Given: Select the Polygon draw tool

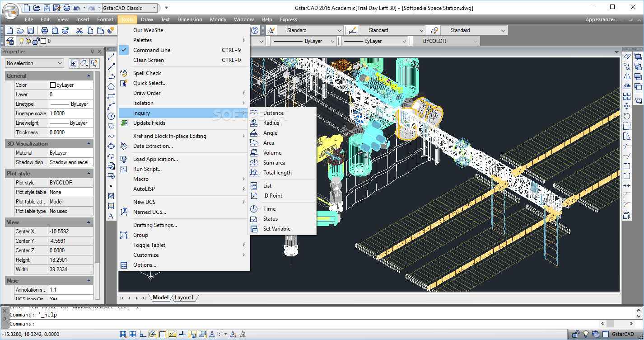Looking at the screenshot, I should point(111,86).
